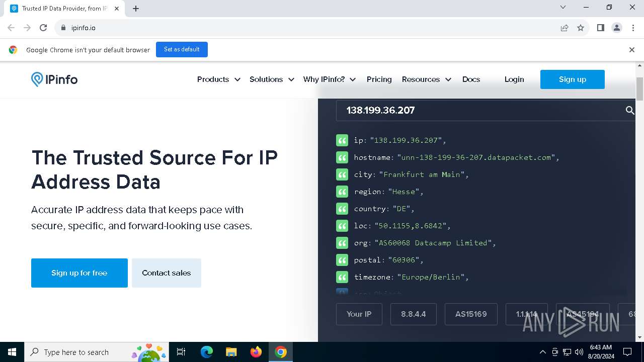Viewport: 644px width, 362px height.
Task: View site information lock icon
Action: (x=63, y=28)
